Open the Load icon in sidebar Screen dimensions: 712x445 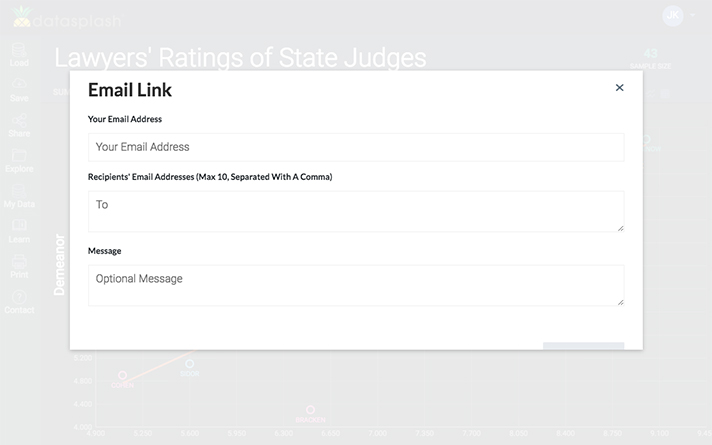(x=18, y=50)
